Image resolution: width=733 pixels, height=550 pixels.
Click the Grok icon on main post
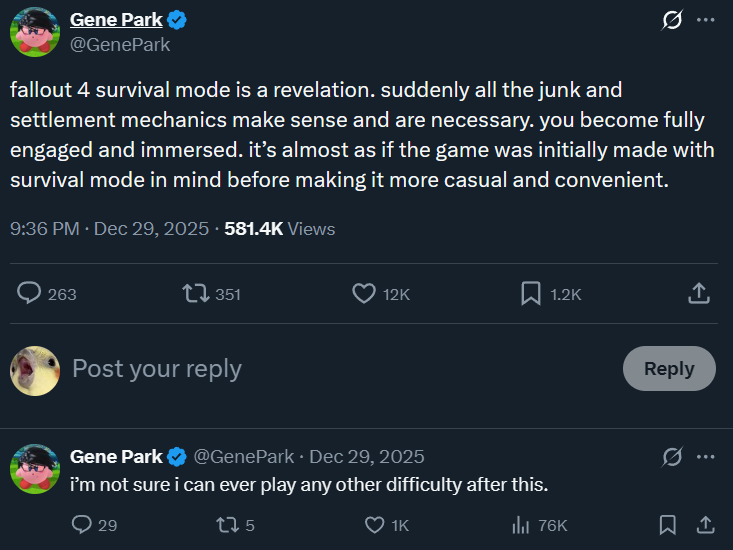click(673, 21)
